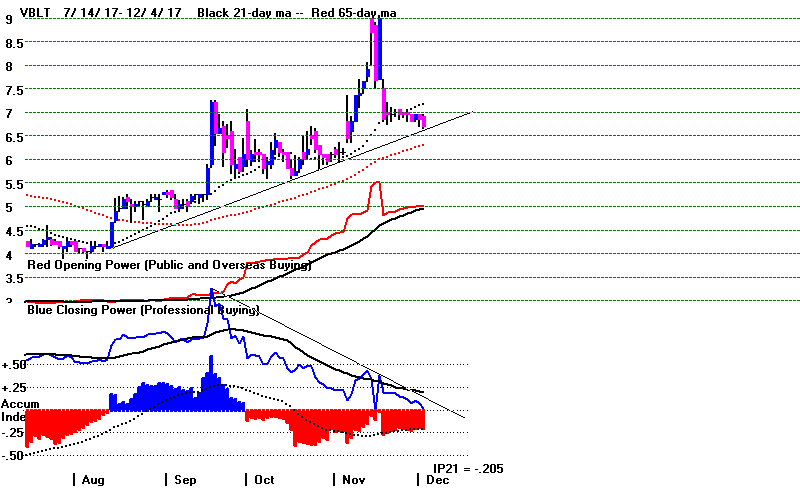Click the tall blue accumulation bar in September

pyautogui.click(x=210, y=381)
